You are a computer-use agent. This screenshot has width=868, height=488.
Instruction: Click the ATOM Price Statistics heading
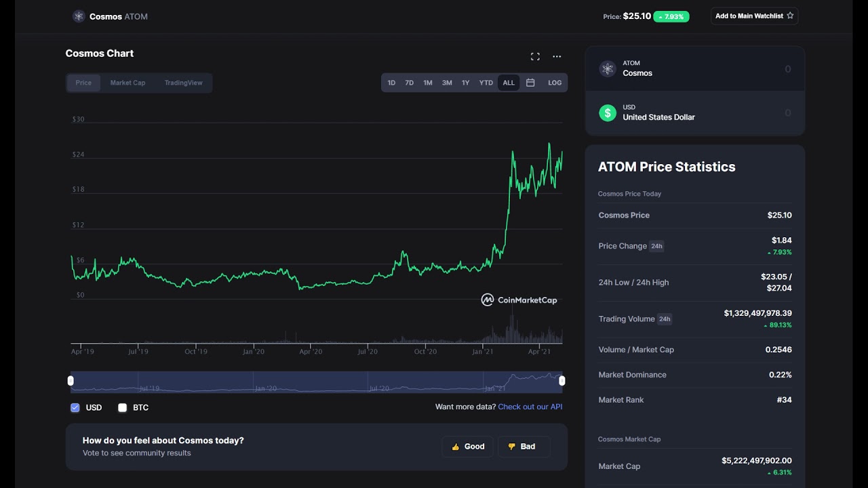[667, 167]
